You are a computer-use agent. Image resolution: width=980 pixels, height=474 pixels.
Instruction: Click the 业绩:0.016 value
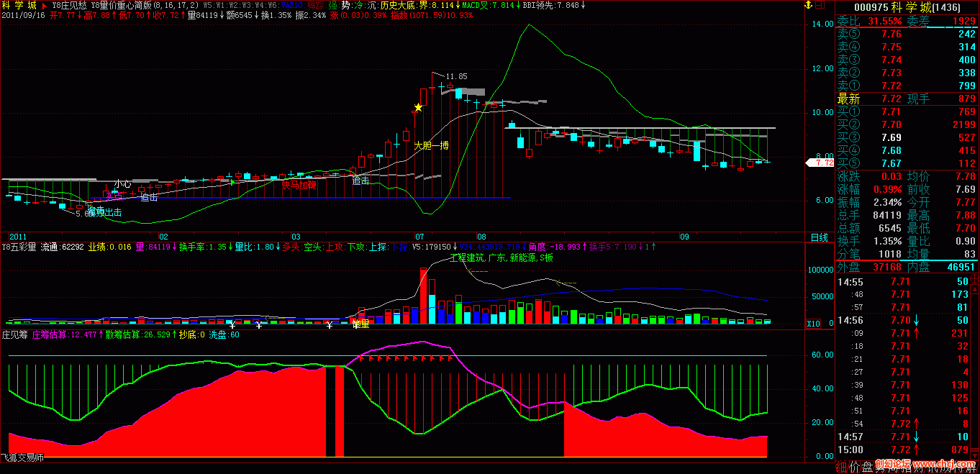[109, 247]
